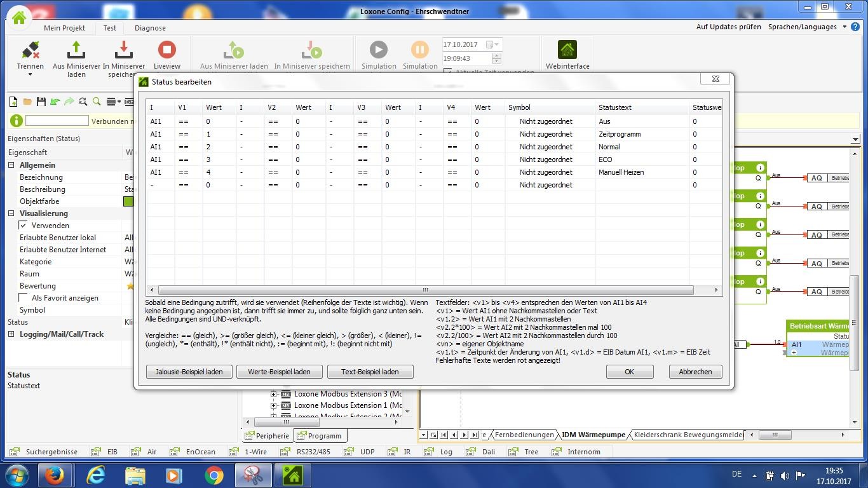Open the Suchergebnisse bottom panel tab

pyautogui.click(x=44, y=452)
